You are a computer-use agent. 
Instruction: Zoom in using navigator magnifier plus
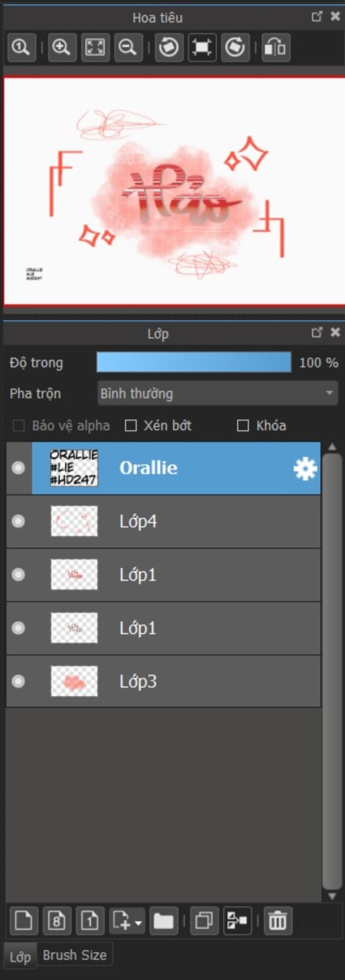62,47
